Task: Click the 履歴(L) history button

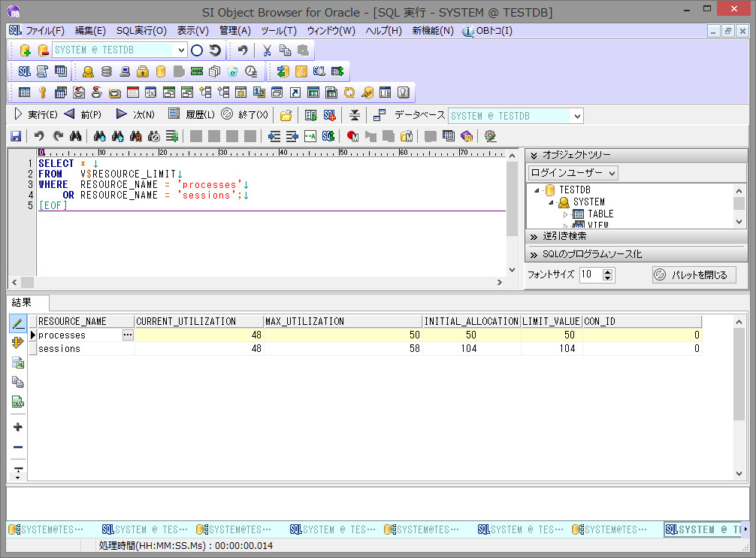Action: pos(192,115)
